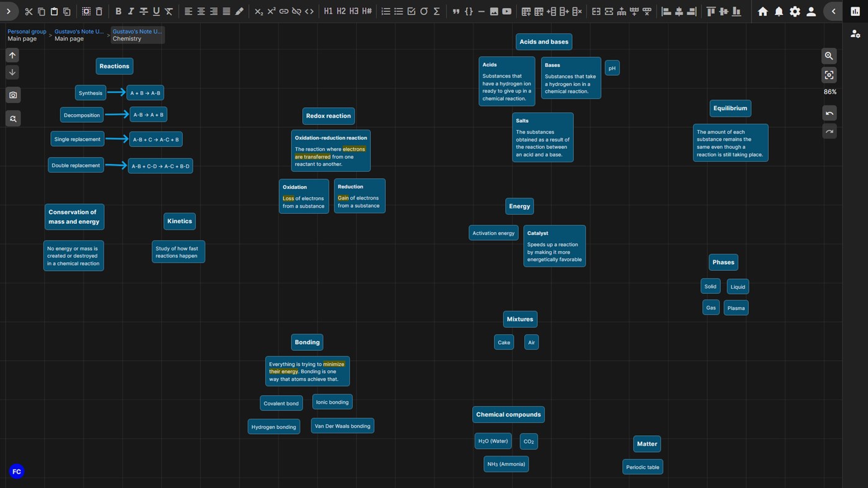
Task: Click the FC profile avatar
Action: click(16, 471)
